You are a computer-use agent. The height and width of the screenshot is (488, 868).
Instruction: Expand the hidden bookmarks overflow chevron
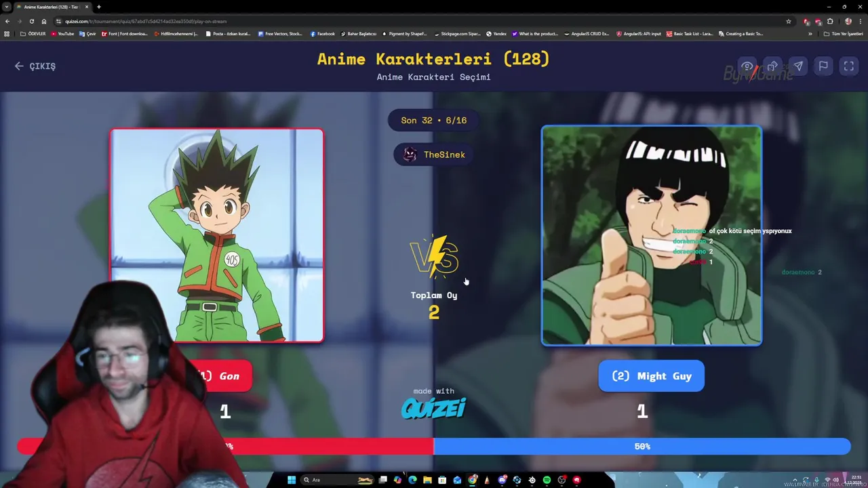tap(810, 33)
